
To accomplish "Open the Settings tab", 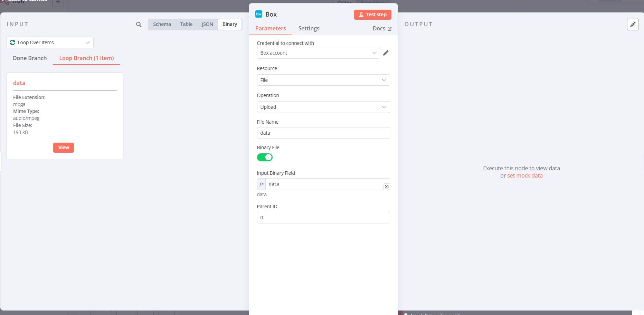I will click(309, 28).
